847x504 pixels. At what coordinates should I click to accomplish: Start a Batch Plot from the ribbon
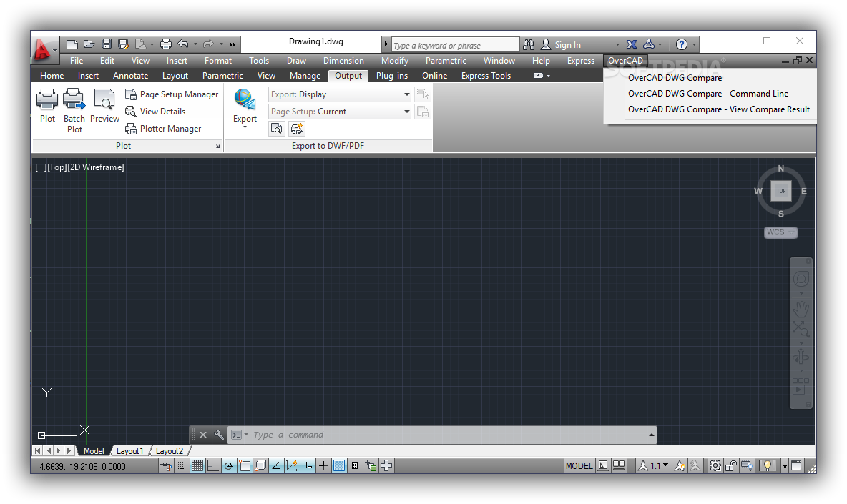click(74, 111)
